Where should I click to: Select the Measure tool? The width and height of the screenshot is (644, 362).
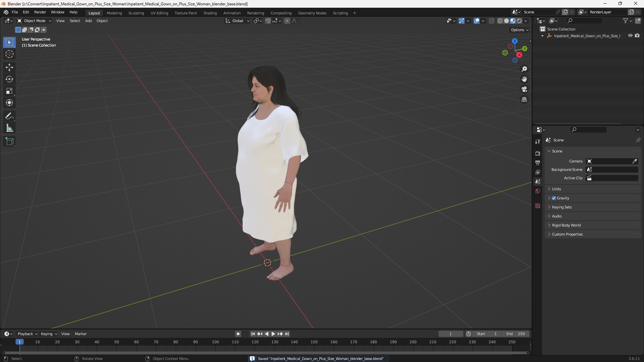[x=9, y=128]
